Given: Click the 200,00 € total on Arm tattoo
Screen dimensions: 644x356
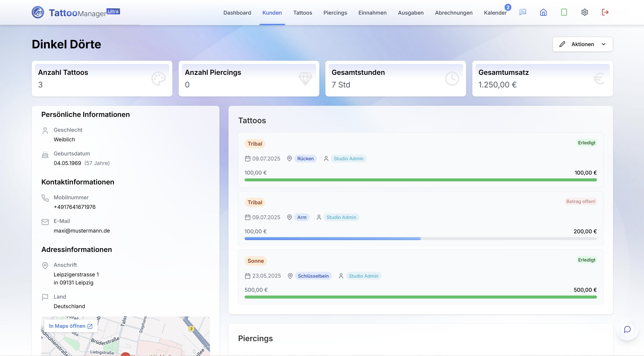Looking at the screenshot, I should [x=585, y=231].
